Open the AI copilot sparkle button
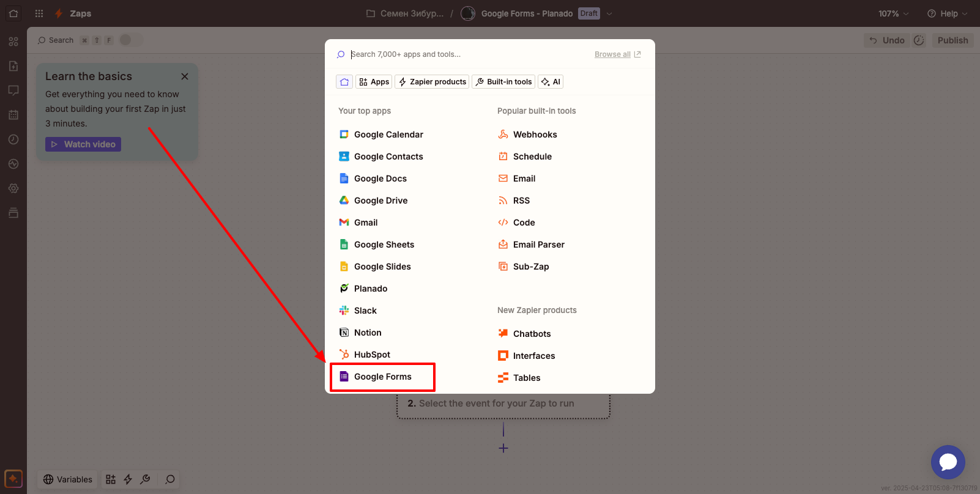The width and height of the screenshot is (980, 494). 13,479
